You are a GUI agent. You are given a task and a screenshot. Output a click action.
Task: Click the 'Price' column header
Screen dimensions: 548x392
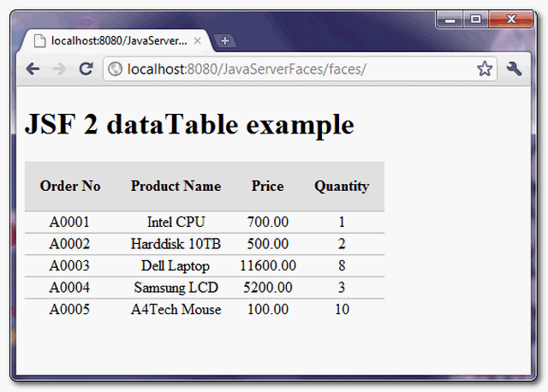coord(268,186)
